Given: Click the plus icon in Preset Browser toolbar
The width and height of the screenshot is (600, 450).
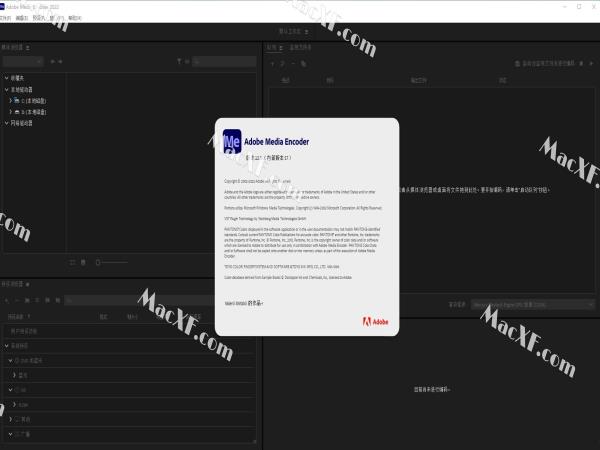Looking at the screenshot, I should (x=7, y=300).
